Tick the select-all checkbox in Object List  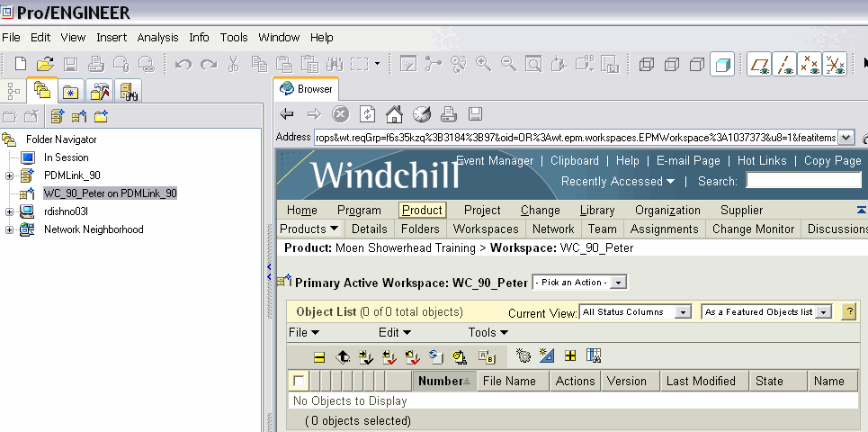[299, 381]
